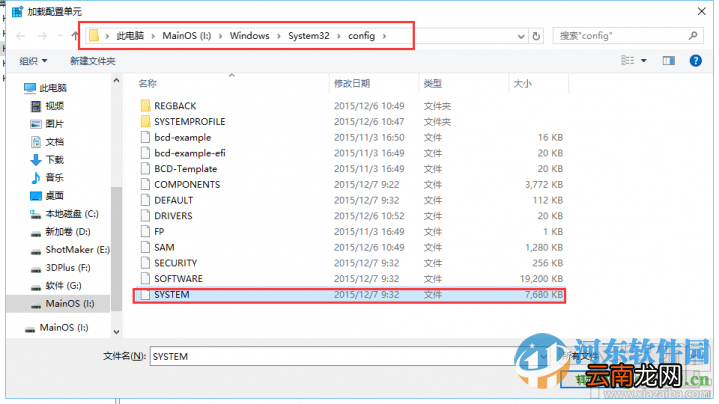Viewport: 719px width, 404px height.
Task: Select 桌面 in the sidebar
Action: pos(47,196)
